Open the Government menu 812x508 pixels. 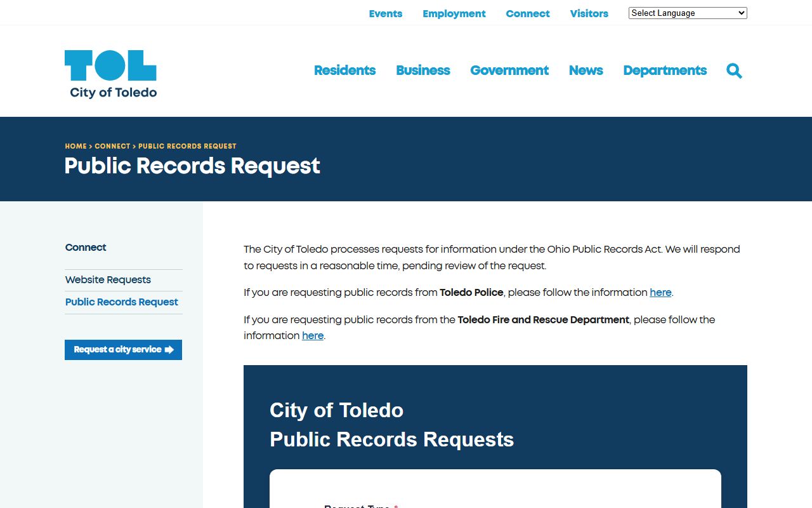coord(509,70)
